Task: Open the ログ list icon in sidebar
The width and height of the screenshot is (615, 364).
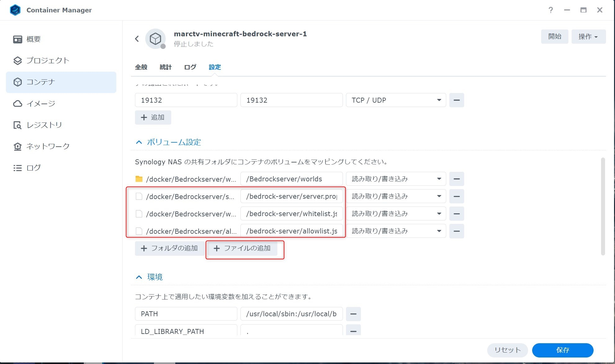Action: [x=17, y=168]
